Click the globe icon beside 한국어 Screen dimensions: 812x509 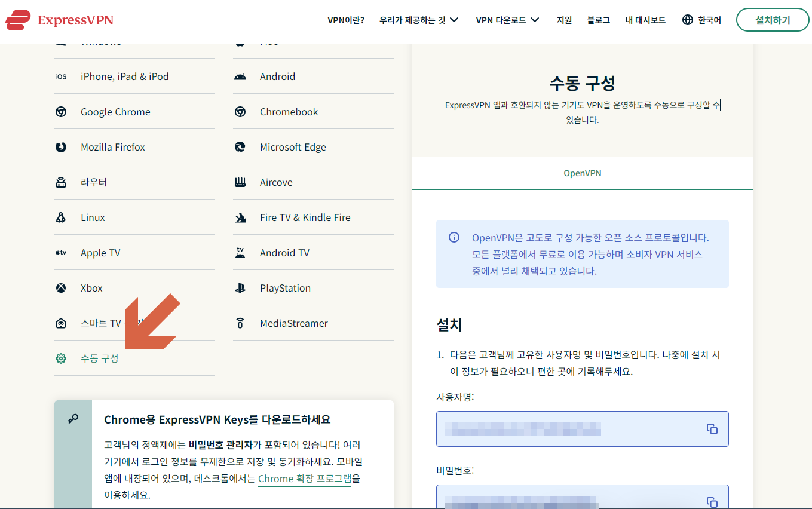tap(688, 20)
